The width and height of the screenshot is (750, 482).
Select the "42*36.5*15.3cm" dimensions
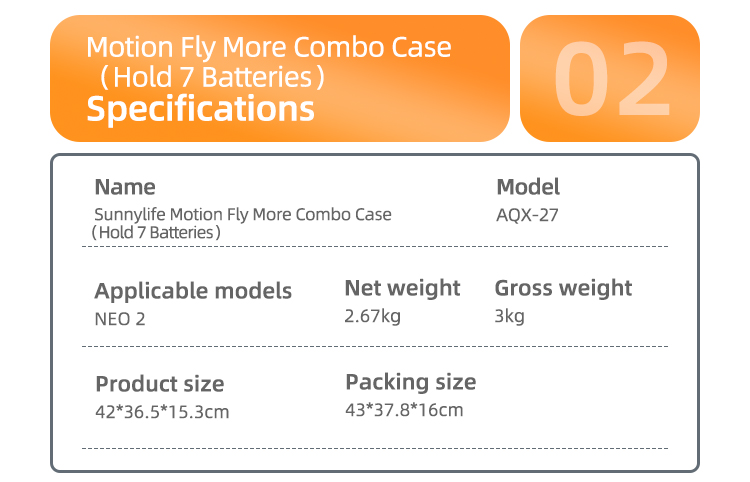pos(162,412)
